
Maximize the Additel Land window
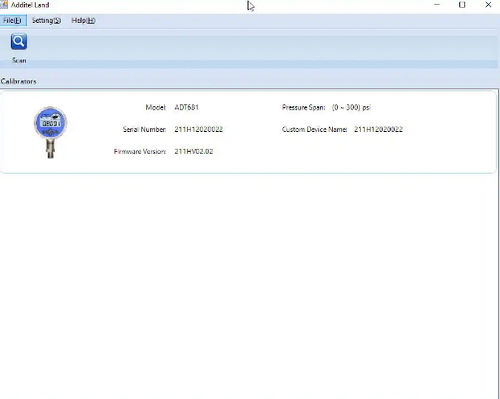[x=462, y=5]
